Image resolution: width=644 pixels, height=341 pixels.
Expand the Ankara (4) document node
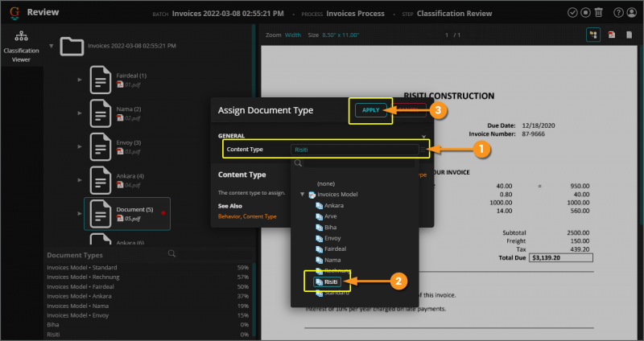click(80, 180)
